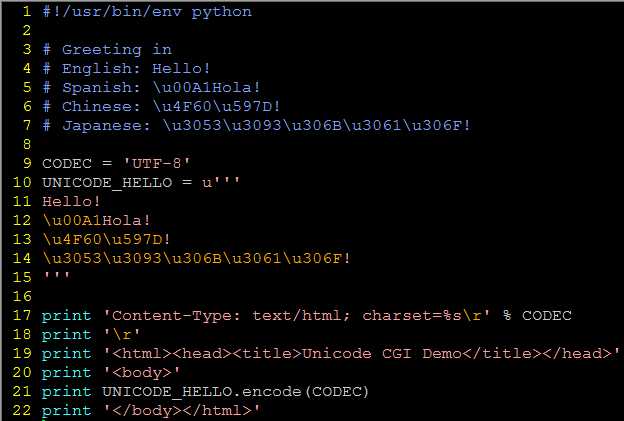This screenshot has height=421, width=624.
Task: Click the 'UTF-8' string literal
Action: tap(157, 164)
